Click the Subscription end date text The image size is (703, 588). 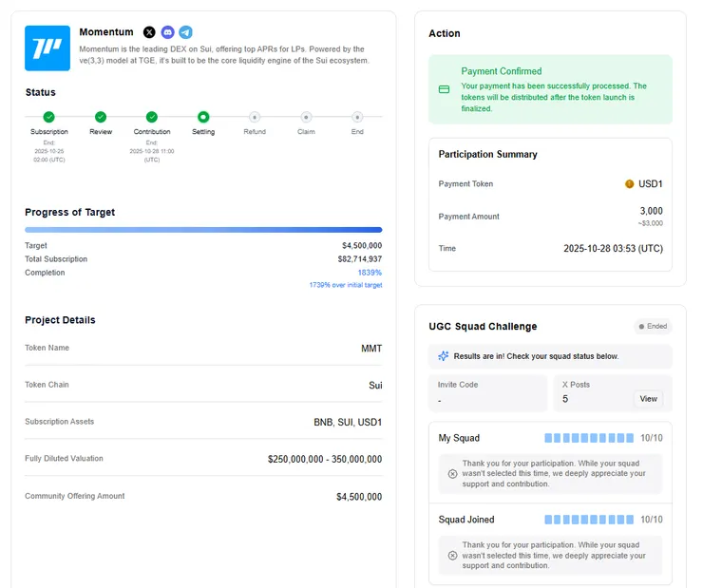pos(49,151)
